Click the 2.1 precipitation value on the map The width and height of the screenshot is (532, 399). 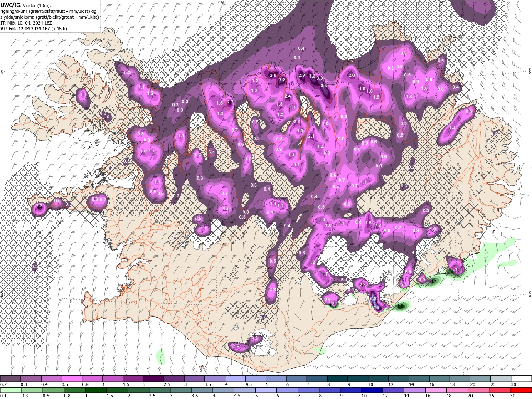click(x=311, y=136)
